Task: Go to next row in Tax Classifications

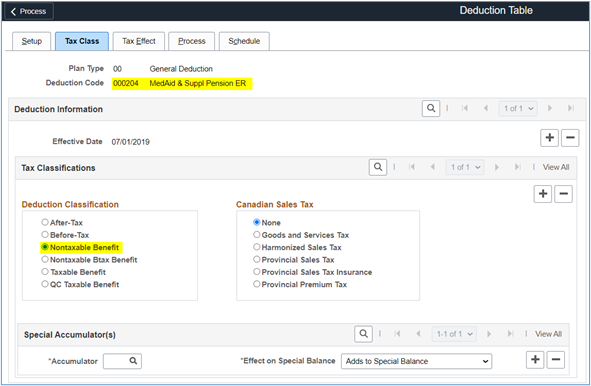Action: coord(497,167)
